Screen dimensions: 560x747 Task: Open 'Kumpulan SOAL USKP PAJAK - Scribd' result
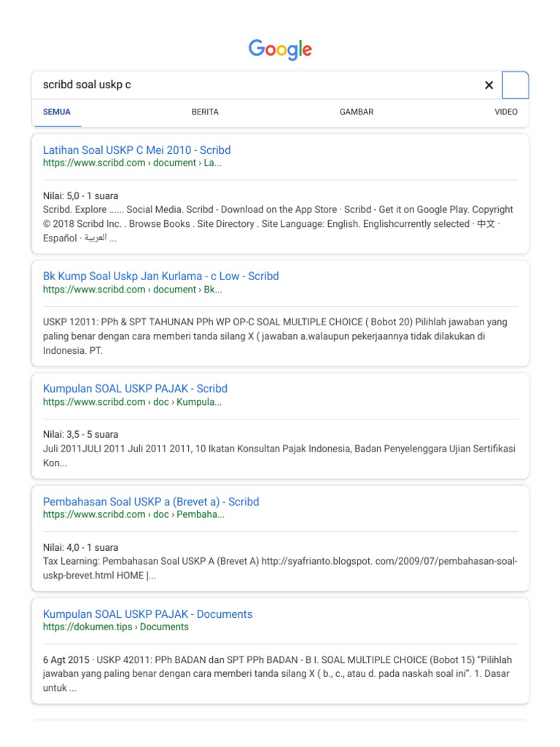click(x=135, y=389)
